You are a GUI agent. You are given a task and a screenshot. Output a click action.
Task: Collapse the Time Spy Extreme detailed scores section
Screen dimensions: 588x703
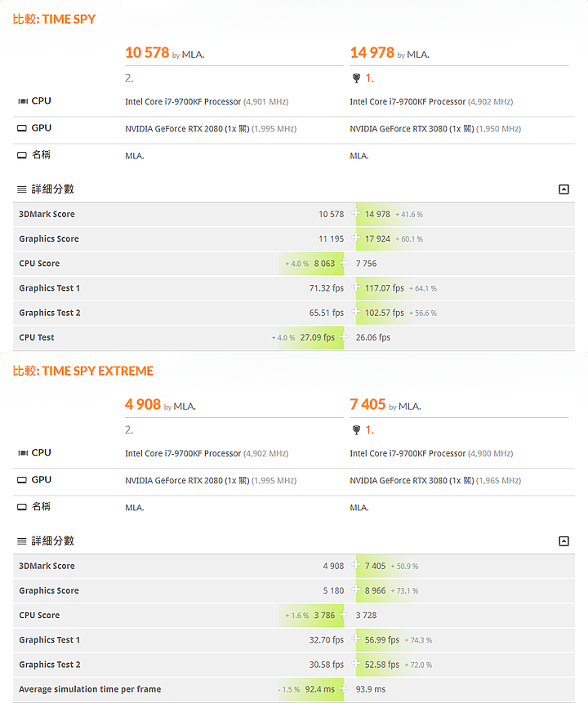563,541
